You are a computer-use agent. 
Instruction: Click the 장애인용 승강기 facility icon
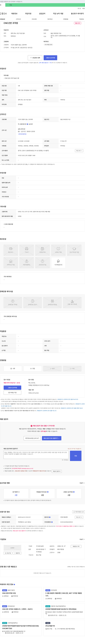[x=33, y=302]
